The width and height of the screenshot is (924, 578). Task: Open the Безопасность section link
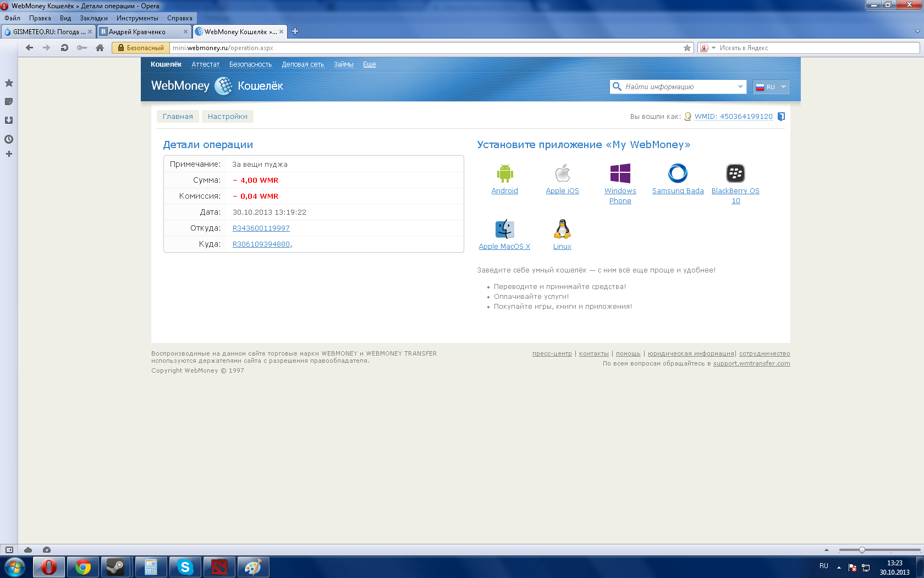tap(250, 64)
